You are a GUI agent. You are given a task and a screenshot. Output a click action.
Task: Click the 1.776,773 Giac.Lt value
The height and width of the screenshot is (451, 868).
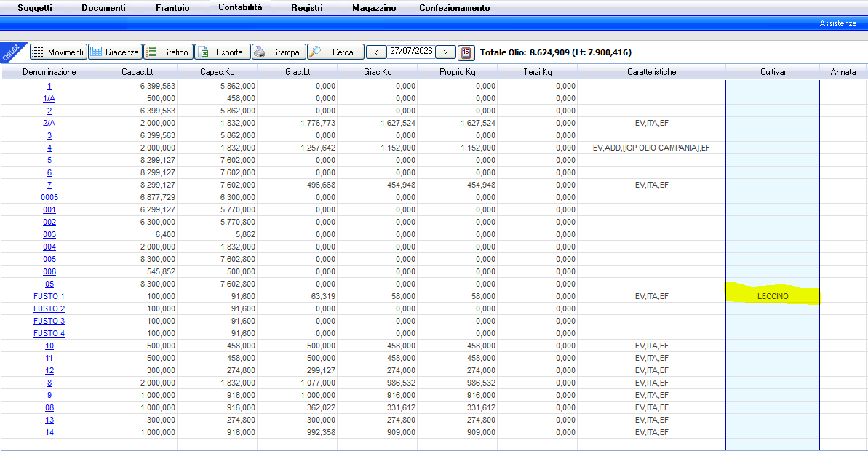point(318,123)
